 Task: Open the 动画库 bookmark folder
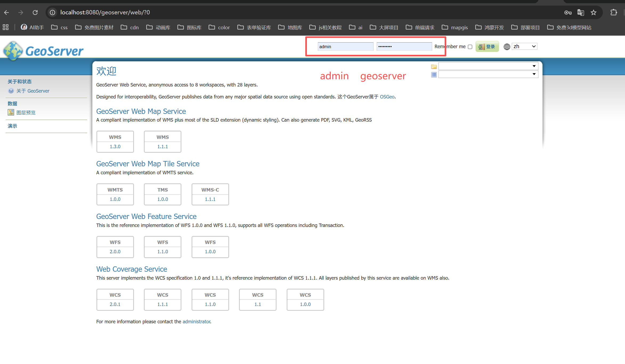pyautogui.click(x=158, y=27)
